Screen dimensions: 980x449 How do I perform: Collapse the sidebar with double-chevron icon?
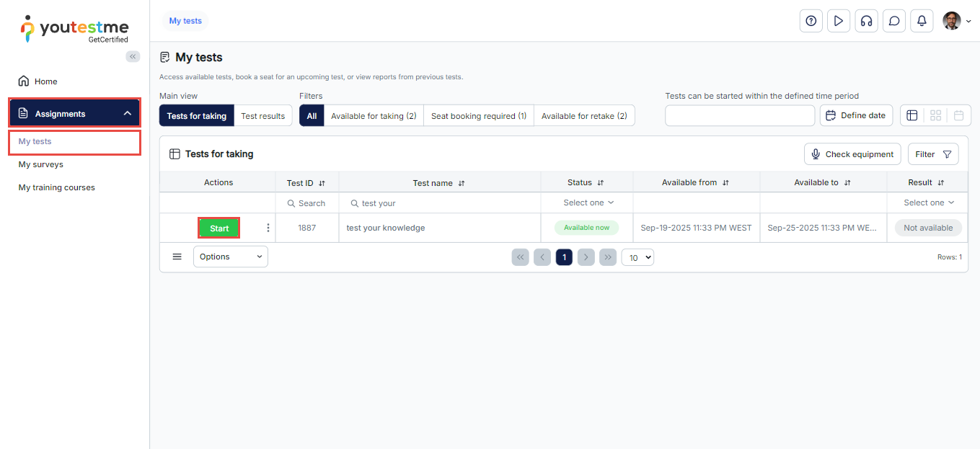tap(133, 56)
